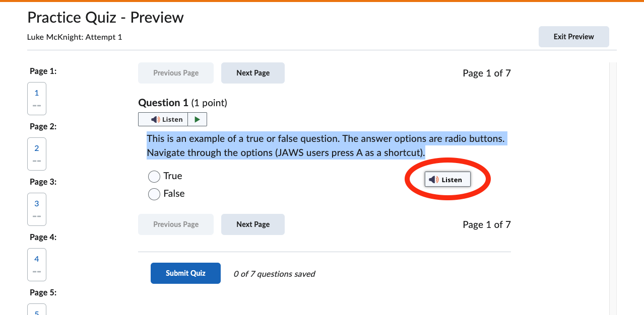Select the True radio button
Image resolution: width=644 pixels, height=315 pixels.
point(154,176)
